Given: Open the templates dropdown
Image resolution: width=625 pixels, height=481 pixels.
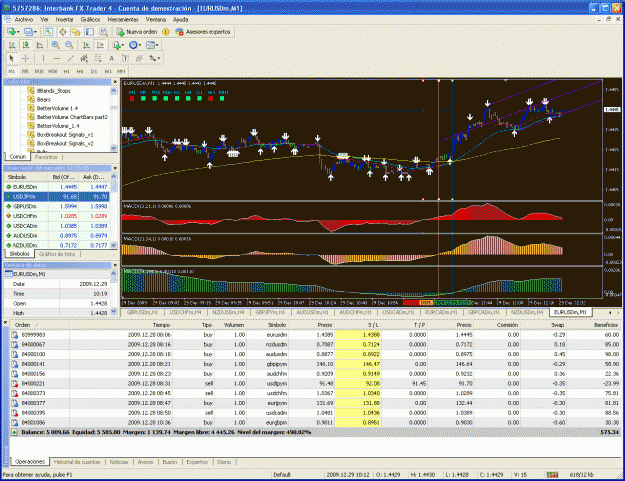Looking at the screenshot, I should (152, 45).
